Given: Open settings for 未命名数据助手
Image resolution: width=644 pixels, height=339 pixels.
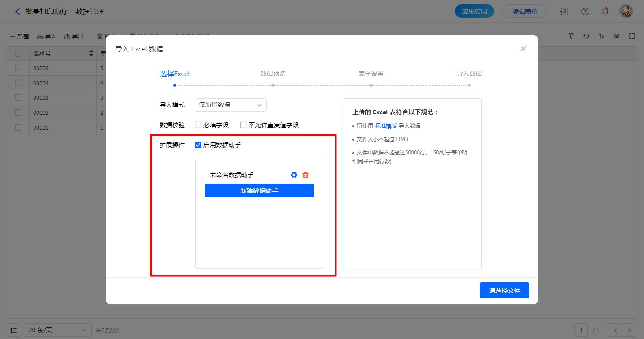Looking at the screenshot, I should [x=294, y=175].
